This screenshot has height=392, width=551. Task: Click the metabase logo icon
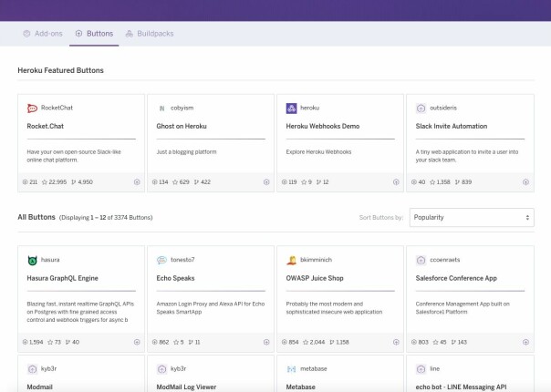coord(291,369)
